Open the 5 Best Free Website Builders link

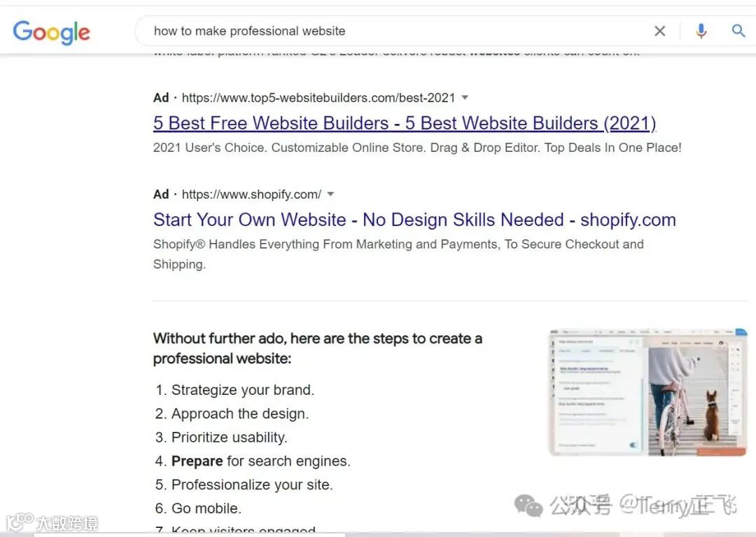pos(405,123)
